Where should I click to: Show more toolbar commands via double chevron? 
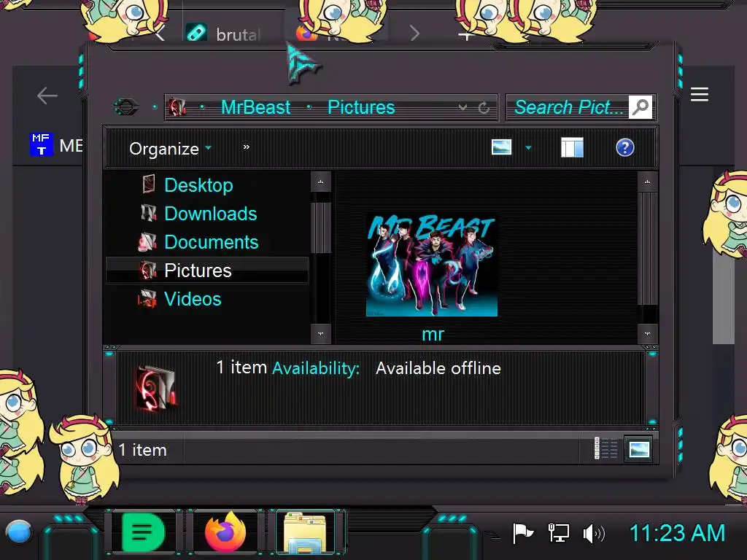click(247, 147)
